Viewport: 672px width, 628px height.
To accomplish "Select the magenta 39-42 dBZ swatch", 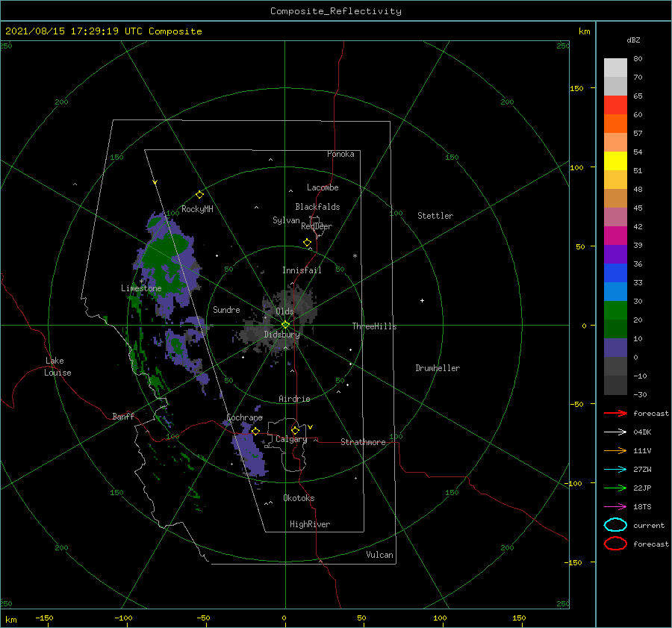I will point(615,236).
